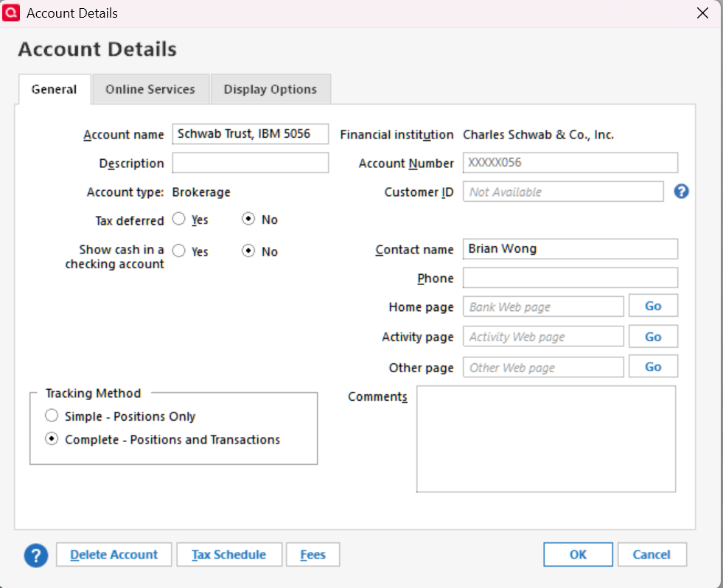Click the Description field
The width and height of the screenshot is (723, 588).
(251, 163)
